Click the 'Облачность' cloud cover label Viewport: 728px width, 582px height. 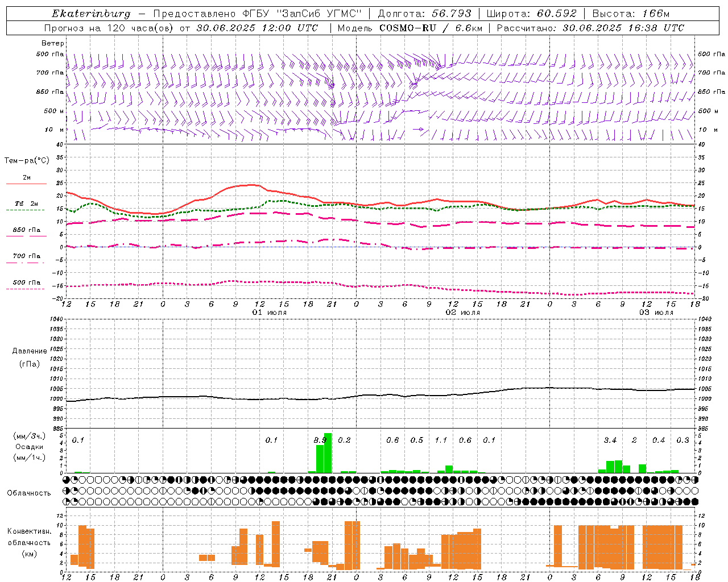click(29, 493)
